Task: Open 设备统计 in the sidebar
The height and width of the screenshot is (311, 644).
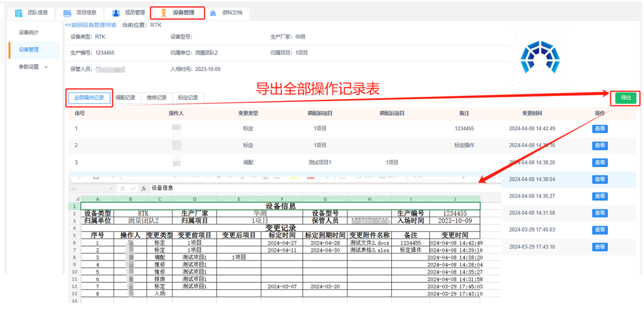Action: pyautogui.click(x=29, y=33)
